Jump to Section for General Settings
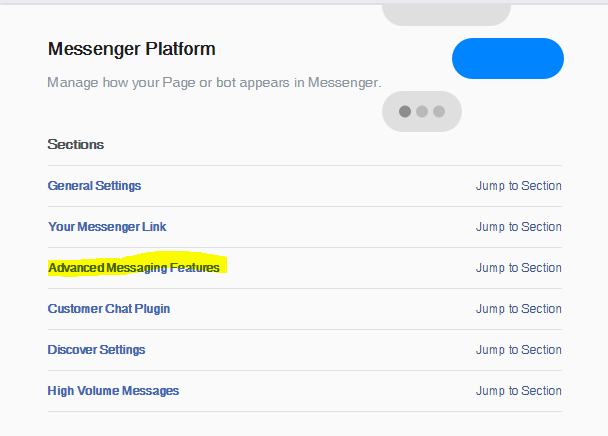Viewport: 608px width, 436px height. pos(519,186)
